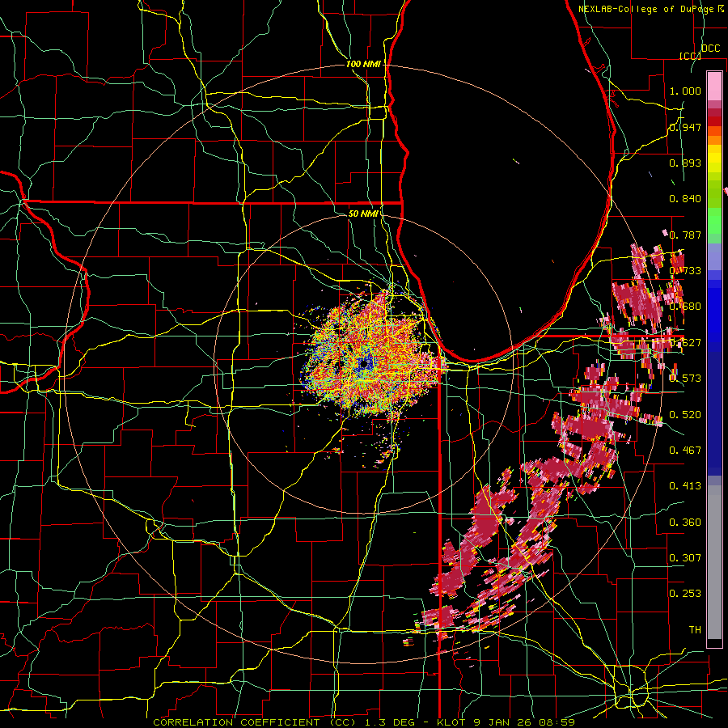Click the 08:59 timestamp in caption

(557, 722)
